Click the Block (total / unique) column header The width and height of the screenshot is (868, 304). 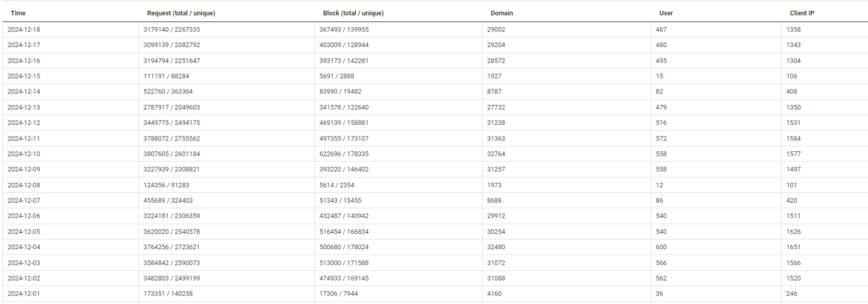[x=353, y=13]
